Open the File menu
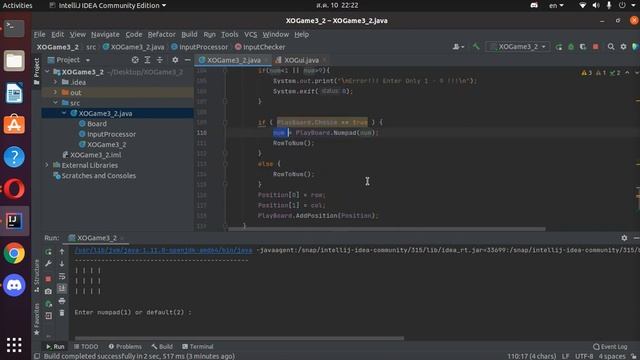Screen dimensions: 640x360 pyautogui.click(x=40, y=34)
